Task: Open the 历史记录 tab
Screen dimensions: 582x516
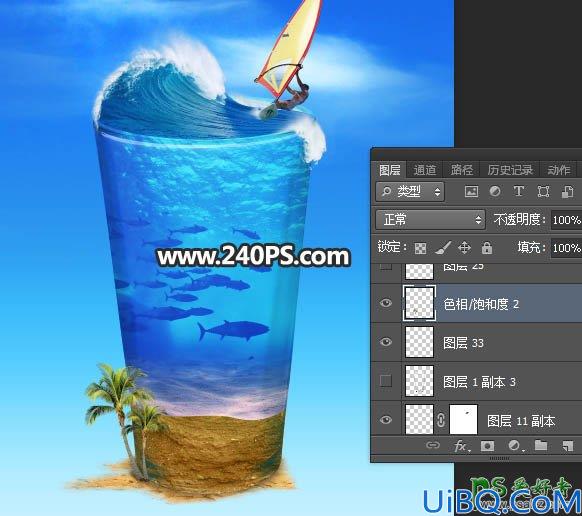Action: click(510, 170)
